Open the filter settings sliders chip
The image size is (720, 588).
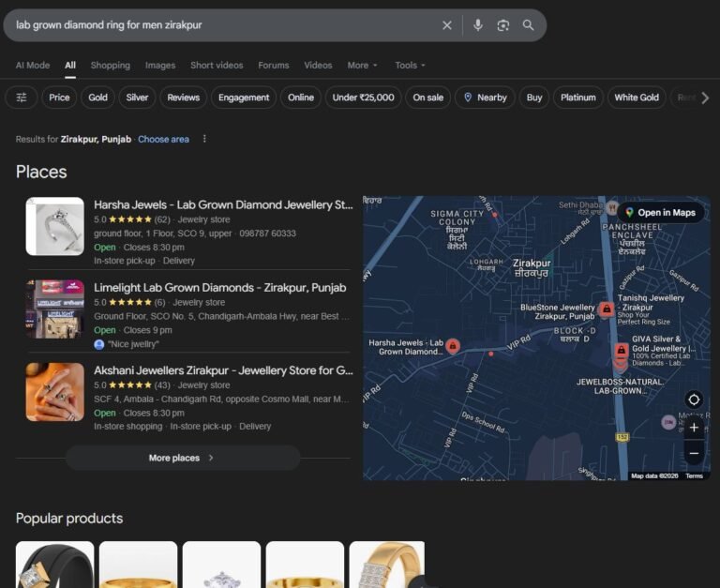pos(22,98)
